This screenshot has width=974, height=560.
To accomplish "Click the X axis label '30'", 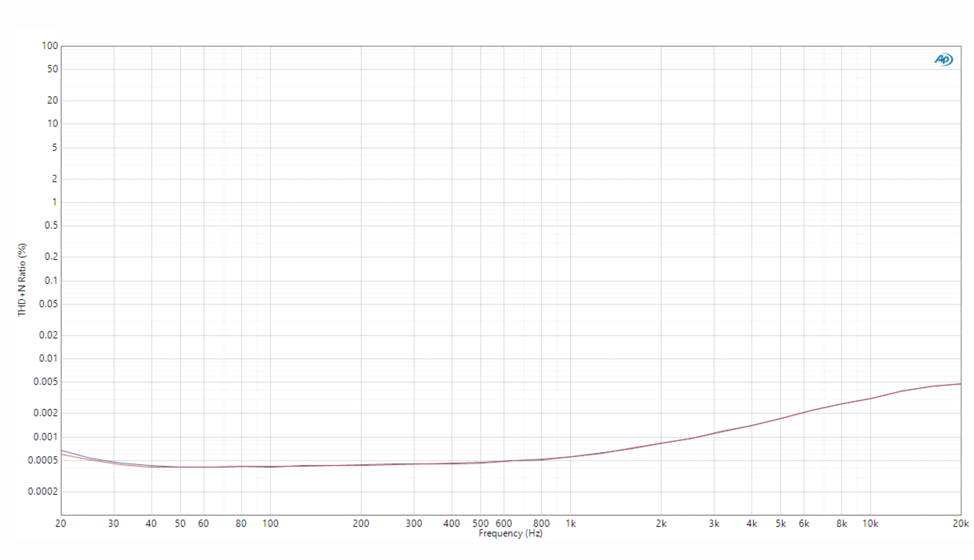I will point(113,523).
